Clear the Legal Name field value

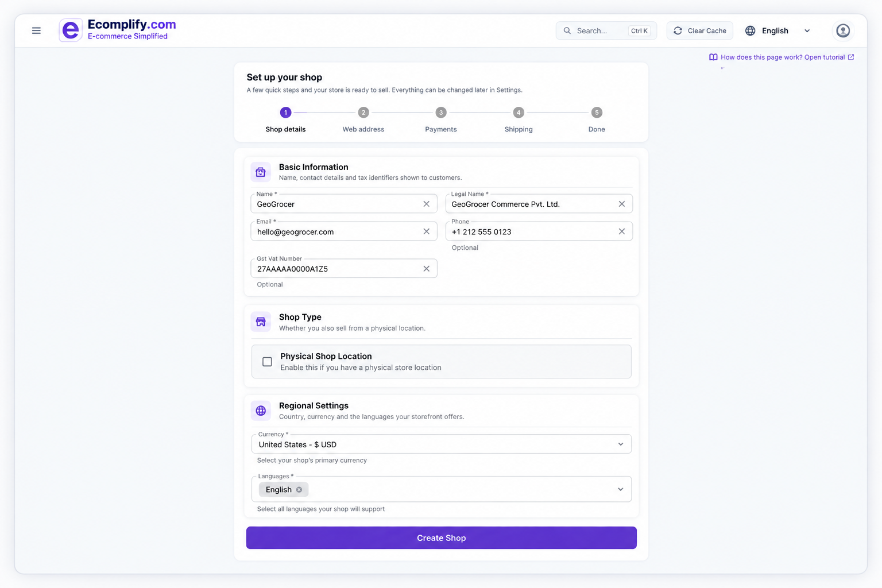(621, 204)
